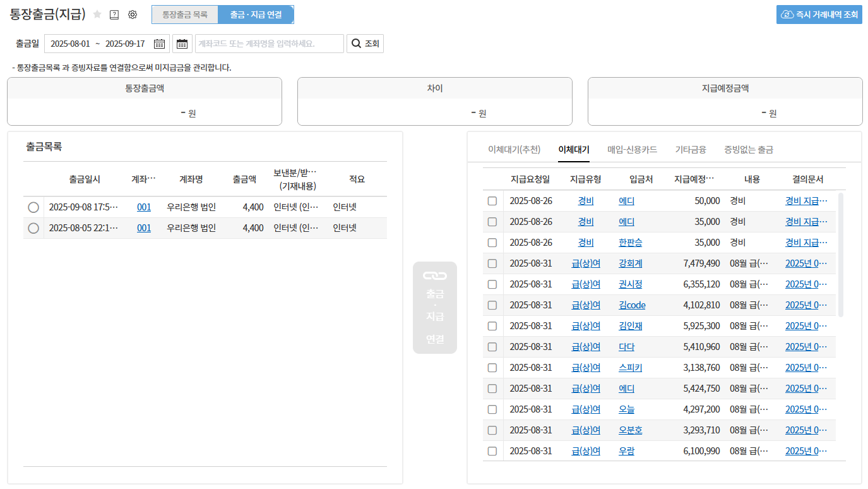The image size is (868, 489).
Task: Select the 2025-08-05 withdrawal radio button
Action: [33, 228]
